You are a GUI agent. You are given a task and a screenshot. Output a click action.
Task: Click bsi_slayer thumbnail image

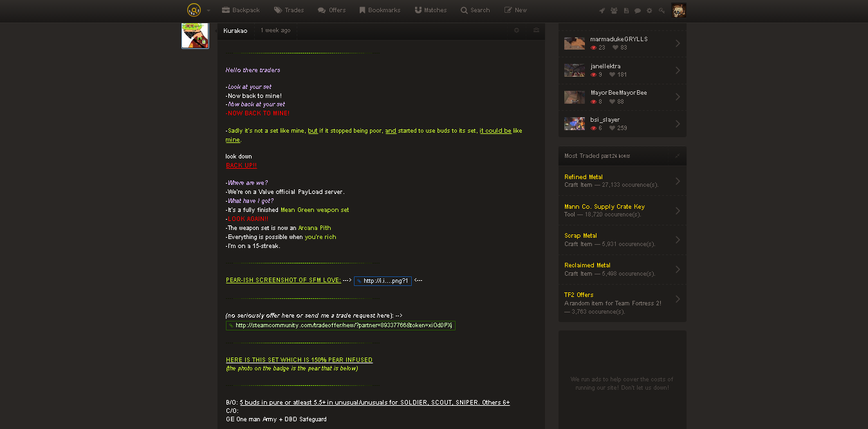(575, 124)
